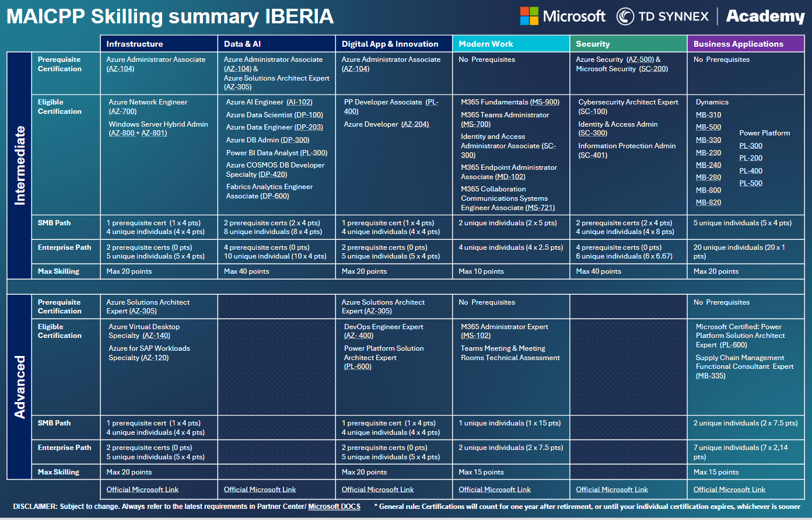
Task: Open the MB-500 Dynamics link
Action: click(708, 127)
